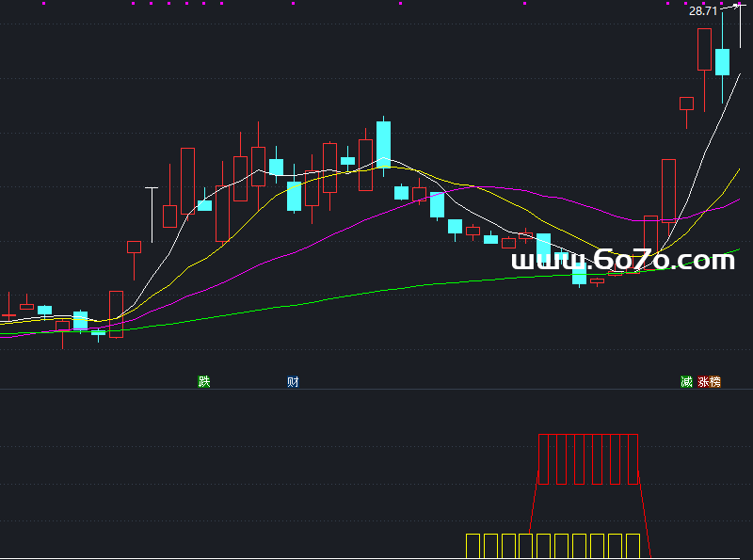Click the cyan candle below the 28.71 label
Screen dimensions: 753x560
(x=722, y=62)
